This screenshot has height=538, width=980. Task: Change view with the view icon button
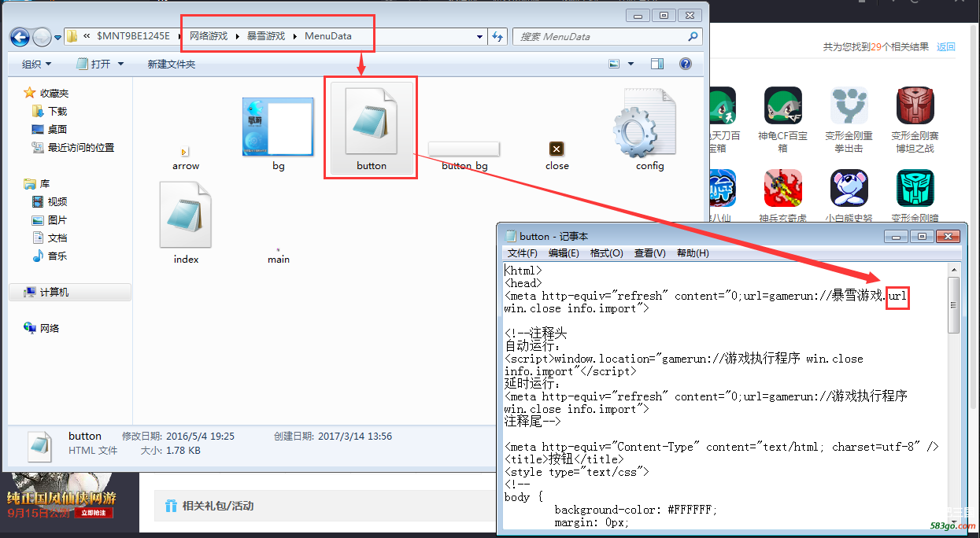coord(615,64)
